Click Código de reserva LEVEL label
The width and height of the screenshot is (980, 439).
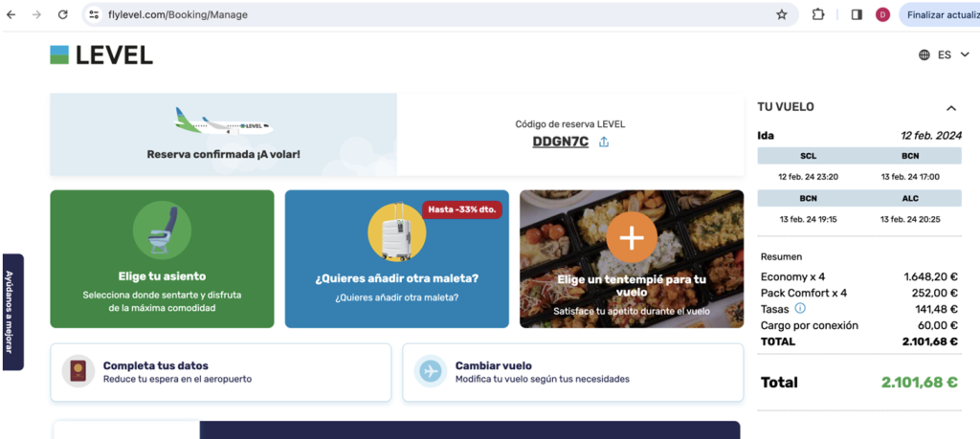click(x=570, y=124)
